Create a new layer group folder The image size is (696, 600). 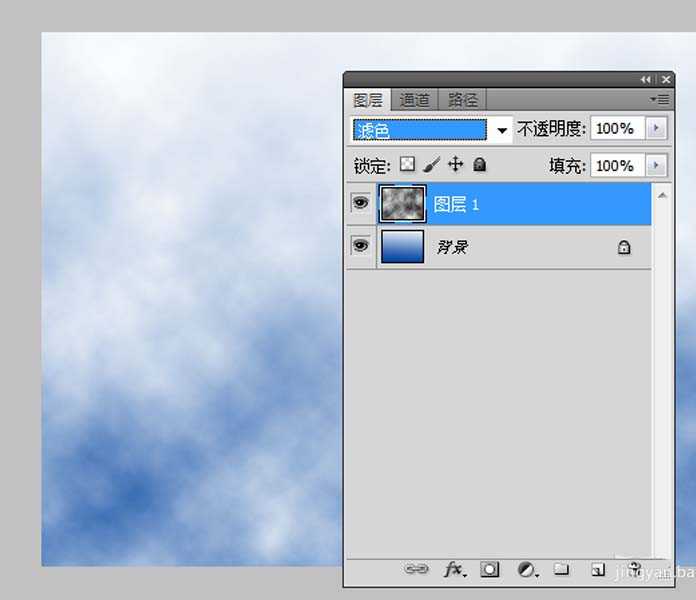pos(561,569)
